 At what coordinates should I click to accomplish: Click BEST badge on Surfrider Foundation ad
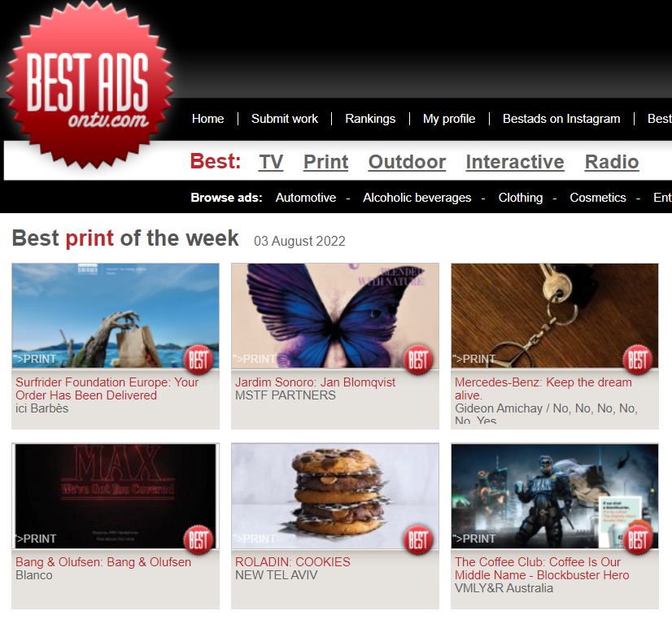pos(199,360)
